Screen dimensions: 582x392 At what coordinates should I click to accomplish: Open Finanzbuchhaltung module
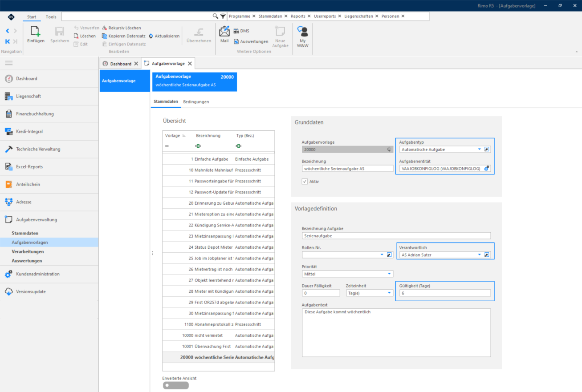point(49,114)
